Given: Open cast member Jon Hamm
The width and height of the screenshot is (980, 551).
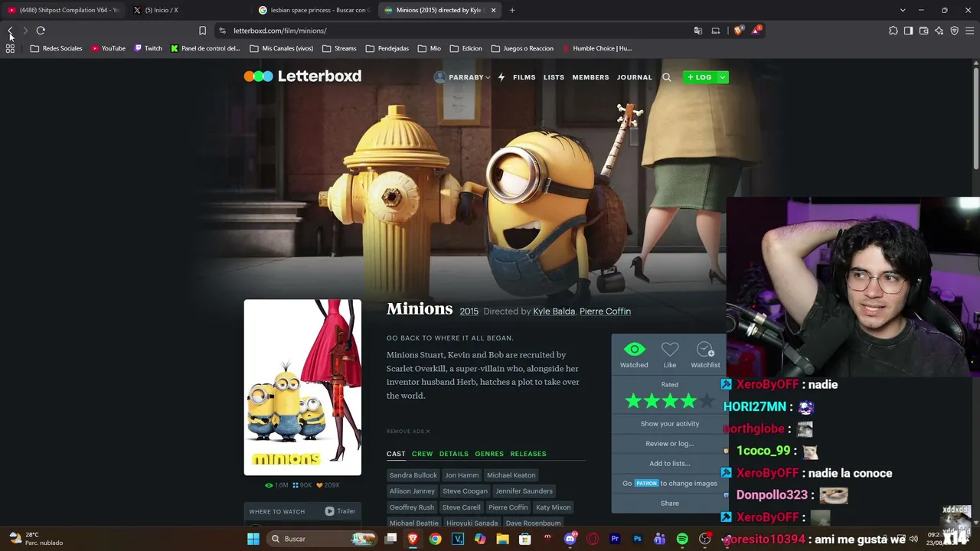Looking at the screenshot, I should (x=462, y=475).
